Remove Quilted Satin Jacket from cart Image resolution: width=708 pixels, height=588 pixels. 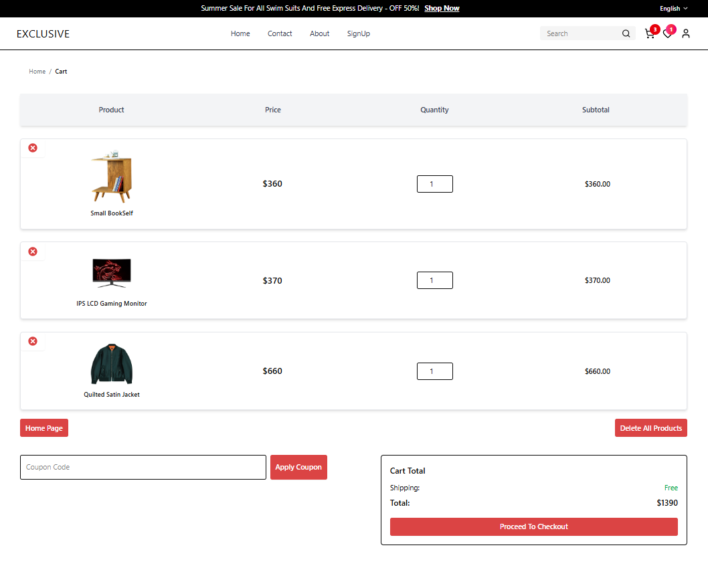click(x=33, y=342)
